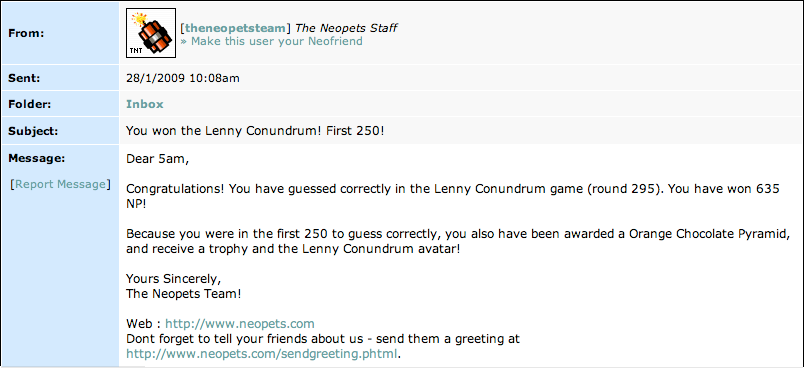
Task: Click the Dear 5am greeting line
Action: (157, 159)
